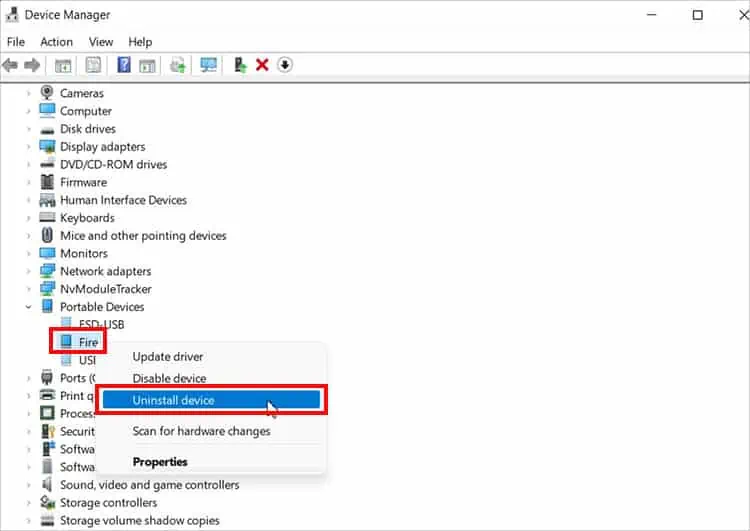Expand the Monitors category

pyautogui.click(x=28, y=253)
